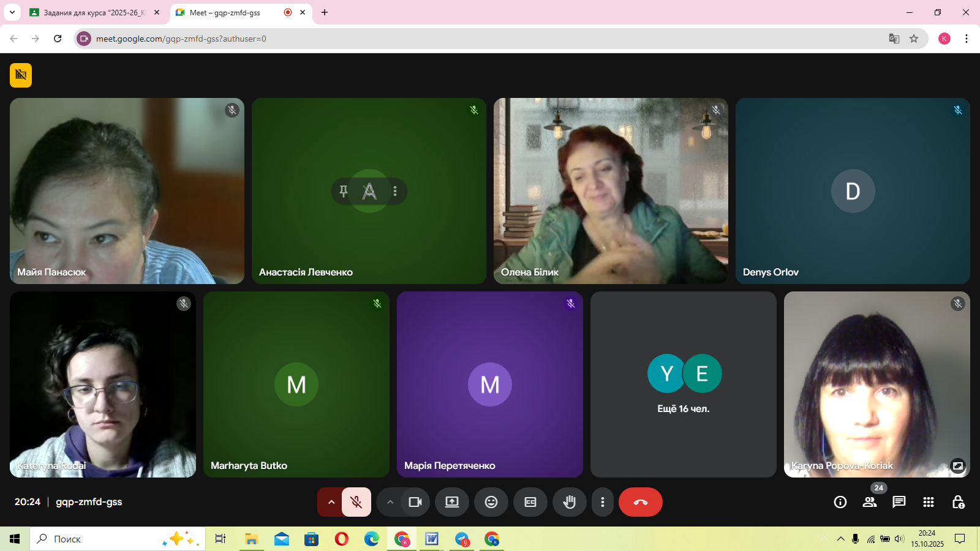The image size is (980, 551).
Task: Expand video settings arrow next to camera
Action: click(x=390, y=502)
